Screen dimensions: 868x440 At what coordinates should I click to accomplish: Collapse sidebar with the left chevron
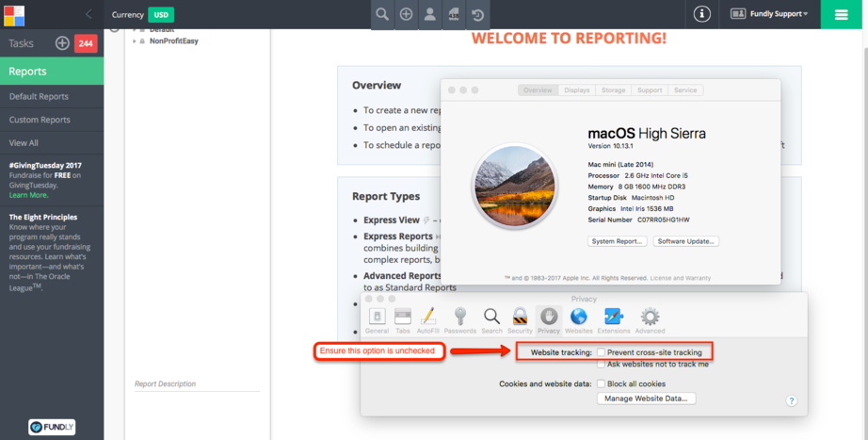point(89,14)
